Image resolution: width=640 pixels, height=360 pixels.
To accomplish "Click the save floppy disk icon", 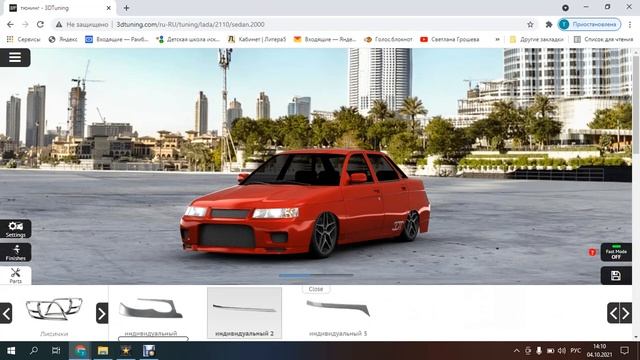I will tap(616, 276).
